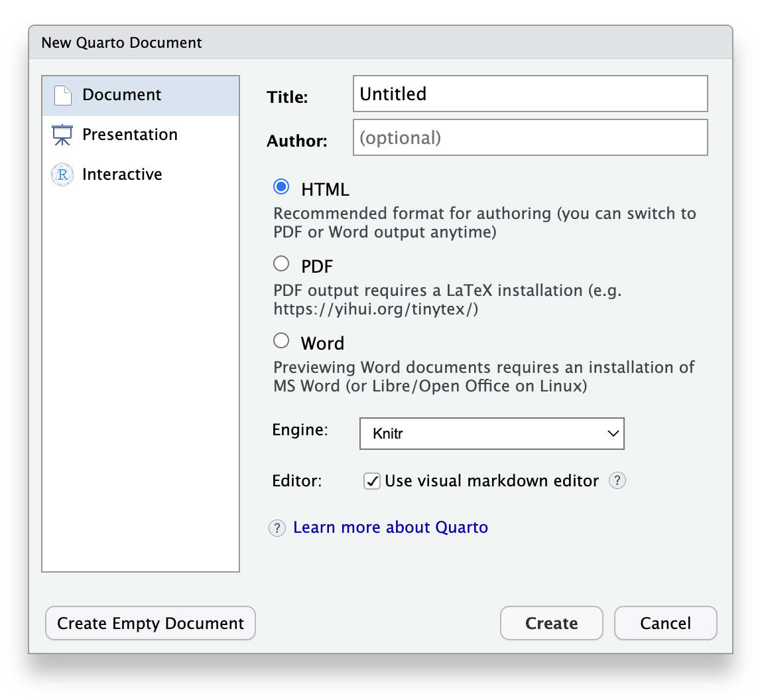Select the HTML output format
The height and width of the screenshot is (700, 760).
pyautogui.click(x=281, y=186)
